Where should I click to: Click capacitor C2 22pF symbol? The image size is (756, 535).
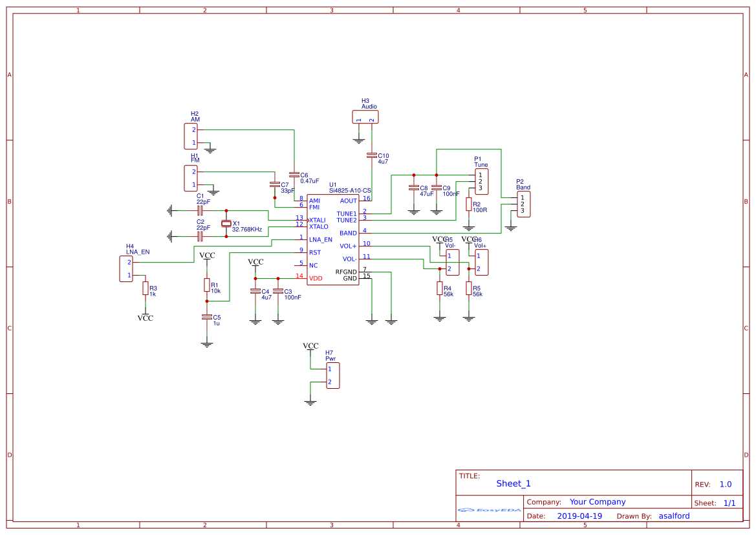tap(200, 236)
